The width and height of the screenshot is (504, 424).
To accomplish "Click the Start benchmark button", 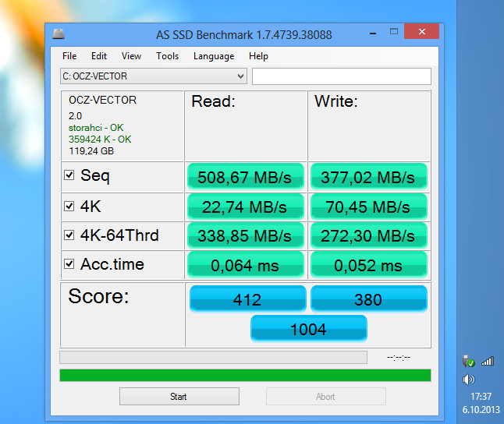I will 179,397.
